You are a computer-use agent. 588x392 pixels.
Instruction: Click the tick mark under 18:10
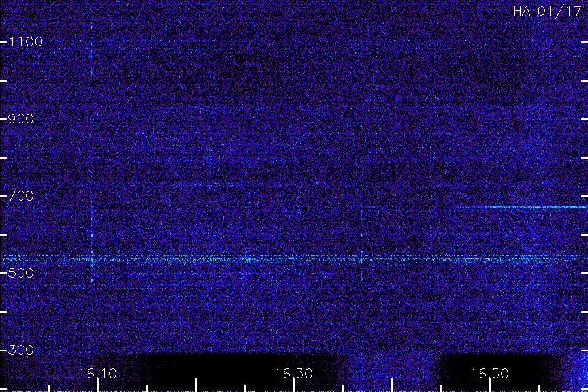98,385
